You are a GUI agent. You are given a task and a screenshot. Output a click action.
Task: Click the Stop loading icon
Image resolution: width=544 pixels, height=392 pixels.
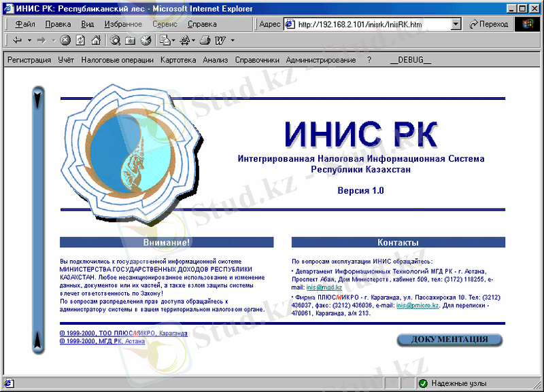pyautogui.click(x=65, y=41)
